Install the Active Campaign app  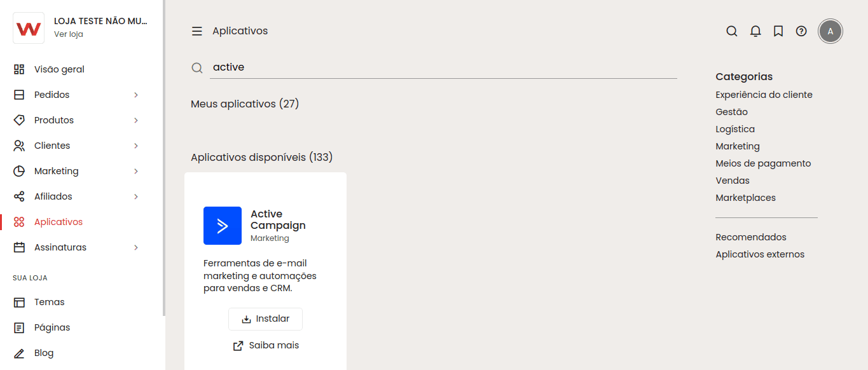[x=265, y=319]
